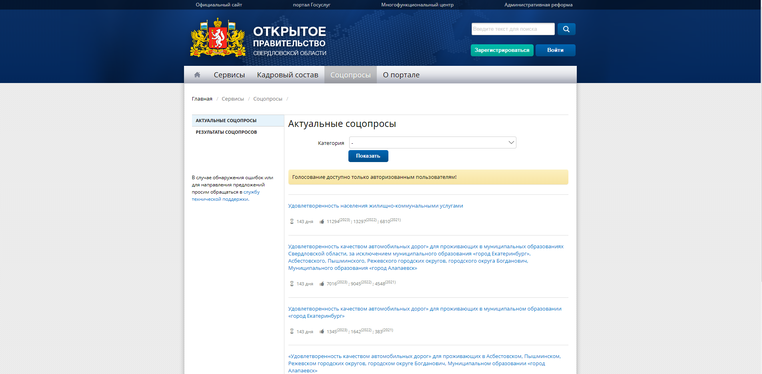Click the home icon in navigation bar
The width and height of the screenshot is (762, 374).
pos(197,75)
